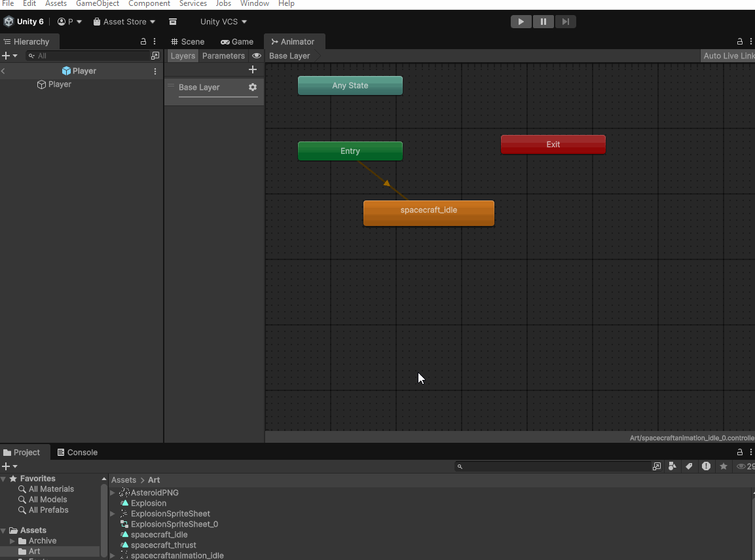Open the Unity VCS dropdown
The image size is (755, 560).
[x=223, y=22]
